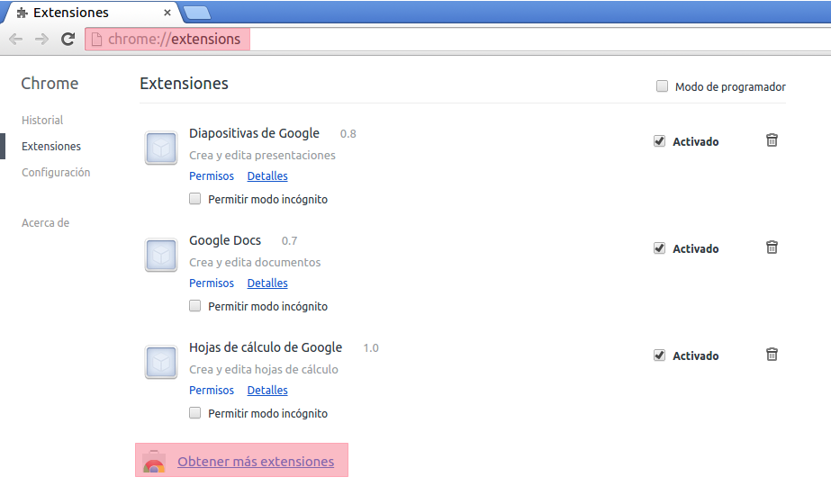
Task: Open a new tab
Action: point(196,13)
